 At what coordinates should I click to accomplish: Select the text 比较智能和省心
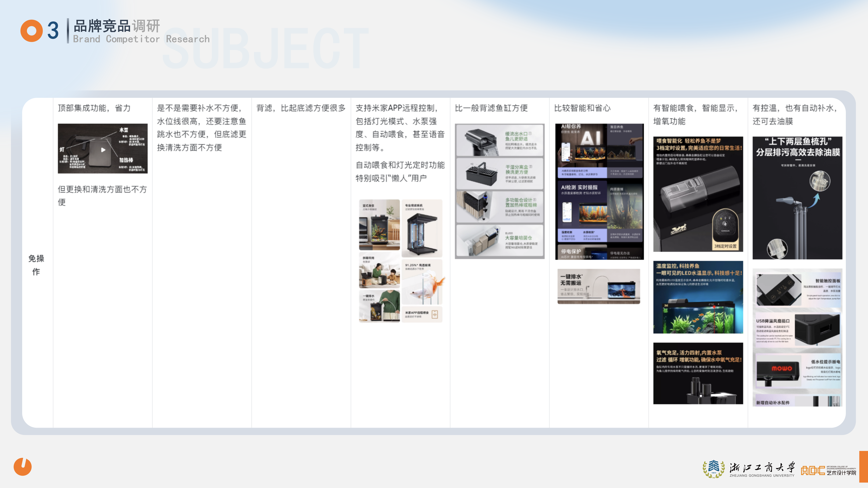583,108
